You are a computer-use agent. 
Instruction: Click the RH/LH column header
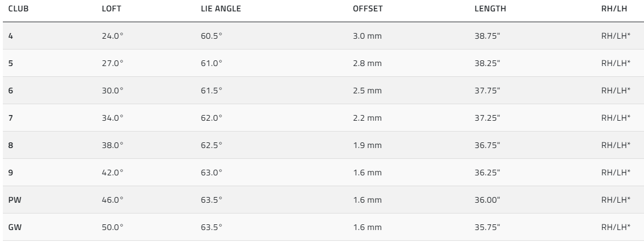616,9
